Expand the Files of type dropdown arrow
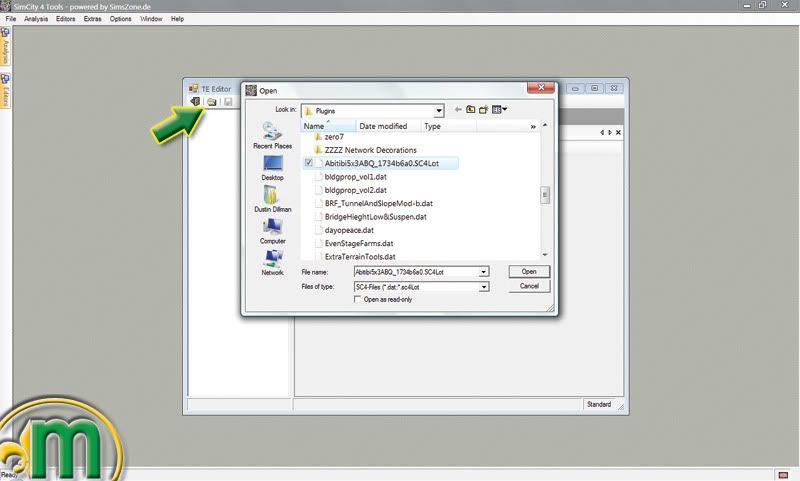The width and height of the screenshot is (800, 481). tap(483, 287)
